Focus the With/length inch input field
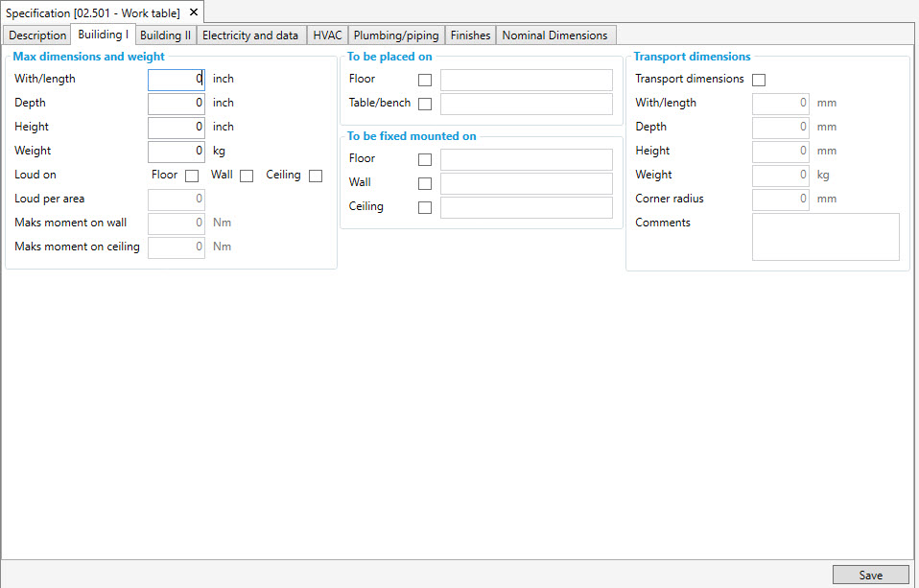919x588 pixels. tap(177, 80)
